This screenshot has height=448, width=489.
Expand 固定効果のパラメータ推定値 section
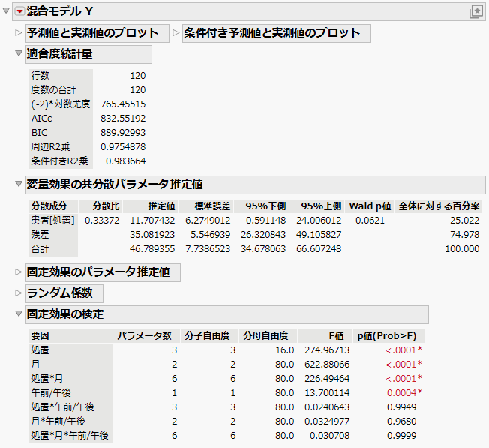(19, 272)
